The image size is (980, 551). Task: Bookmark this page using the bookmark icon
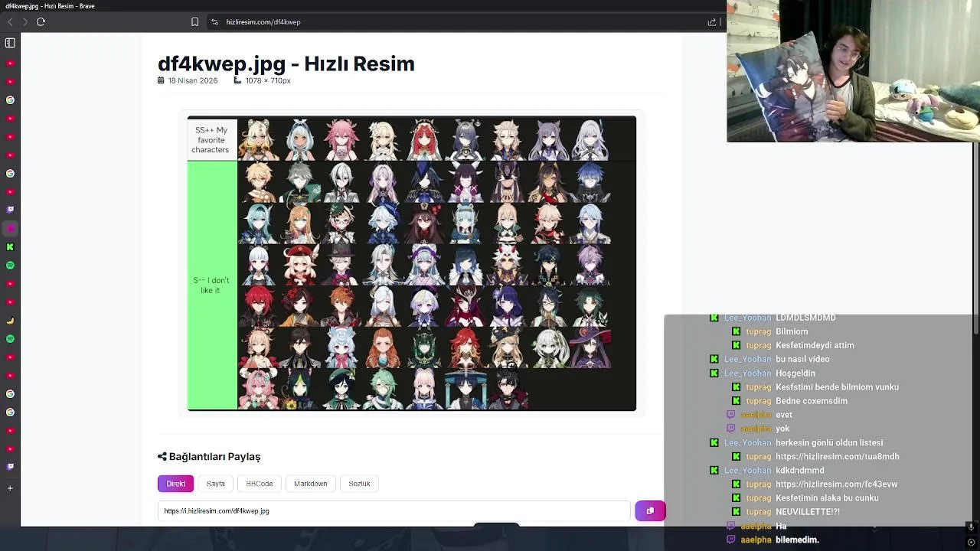pos(194,22)
